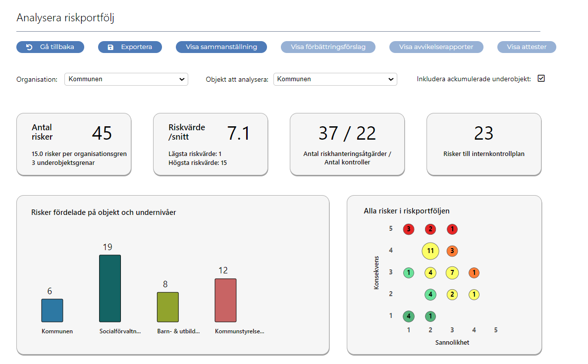588x364 pixels.
Task: Click the dark green bubble labeled 4 at consequence 1
Action: pyautogui.click(x=409, y=316)
